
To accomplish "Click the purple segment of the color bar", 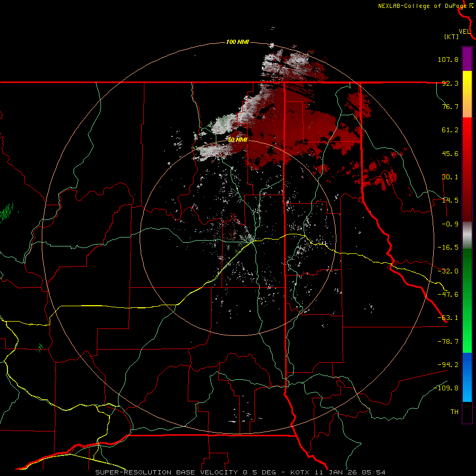I will click(x=467, y=59).
